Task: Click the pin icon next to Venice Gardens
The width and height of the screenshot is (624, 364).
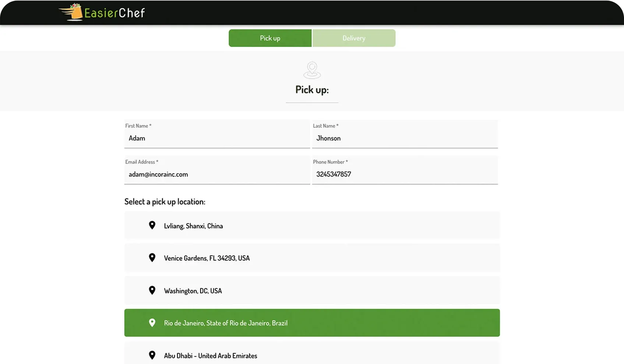Action: (152, 258)
